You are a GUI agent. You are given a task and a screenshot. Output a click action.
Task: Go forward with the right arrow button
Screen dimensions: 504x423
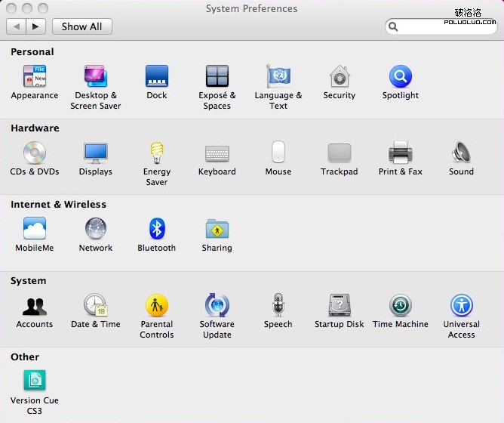(36, 26)
